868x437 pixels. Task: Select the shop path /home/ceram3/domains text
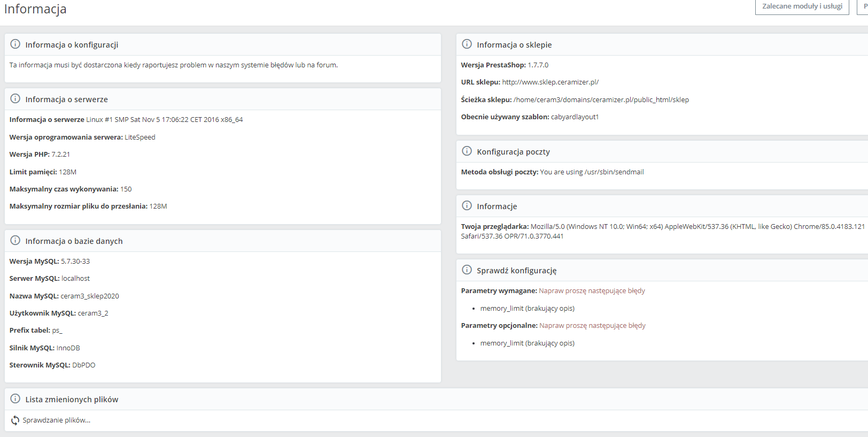(601, 100)
